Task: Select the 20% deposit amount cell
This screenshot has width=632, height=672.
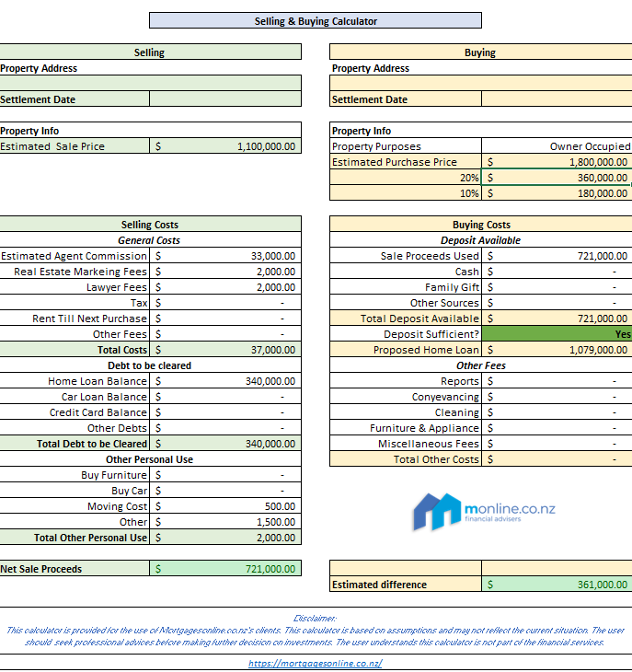Action: click(x=556, y=178)
